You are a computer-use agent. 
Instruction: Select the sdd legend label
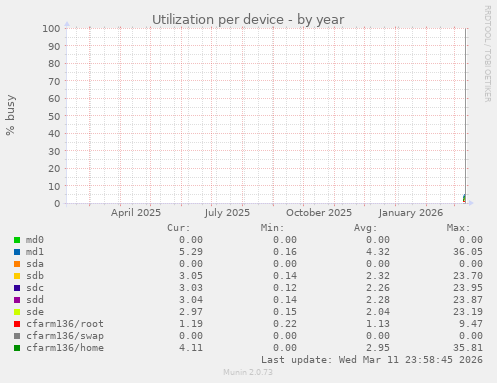point(35,300)
